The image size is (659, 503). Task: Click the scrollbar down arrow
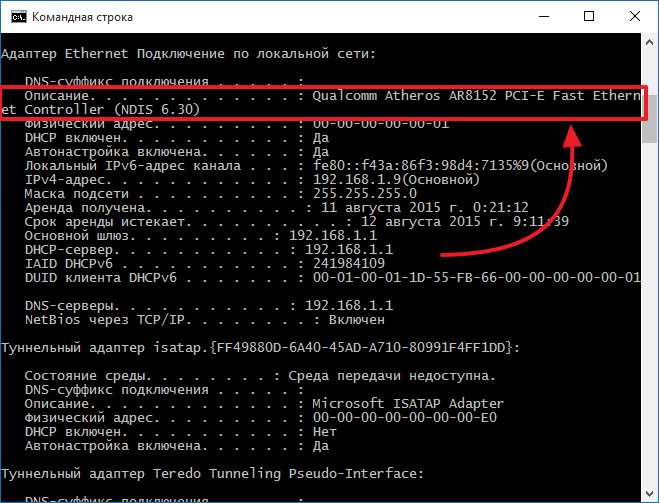point(650,492)
